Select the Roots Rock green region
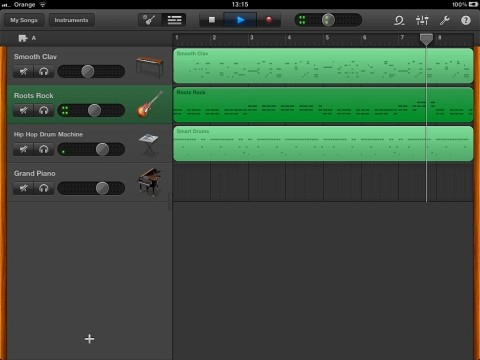The height and width of the screenshot is (360, 480). tap(323, 105)
